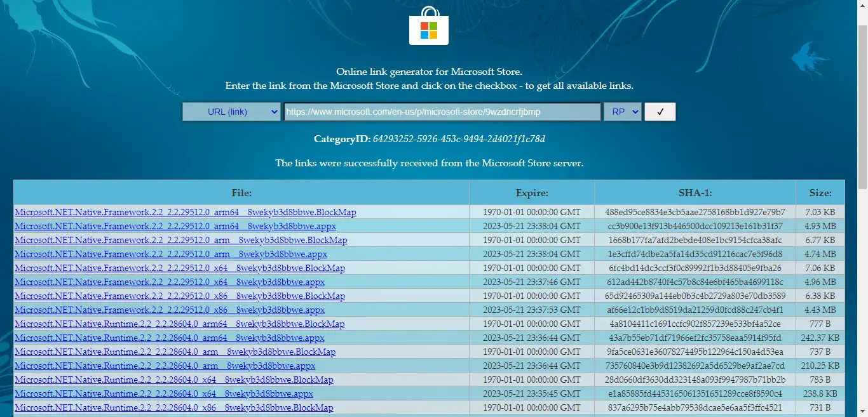Click the 7.03 KB size cell

click(820, 212)
